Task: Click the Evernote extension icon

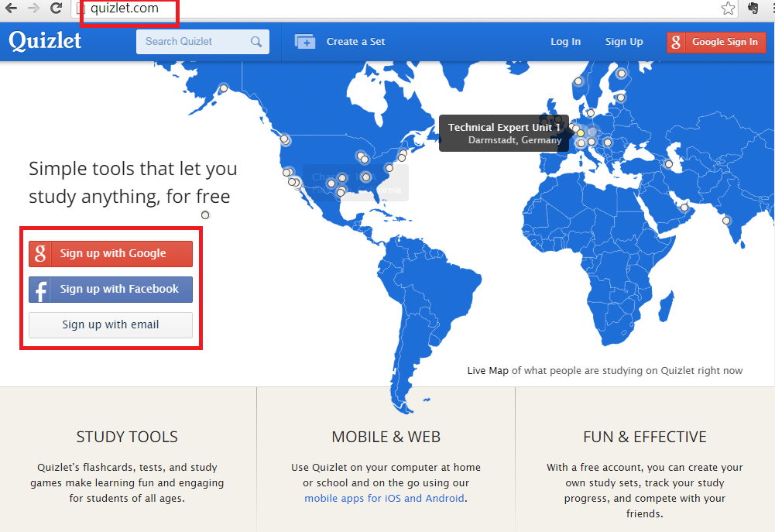Action: 753,9
